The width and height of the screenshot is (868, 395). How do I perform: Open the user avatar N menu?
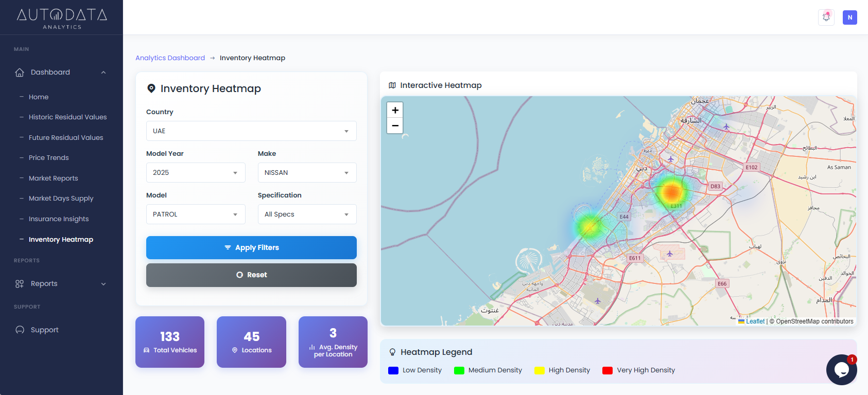(x=849, y=17)
